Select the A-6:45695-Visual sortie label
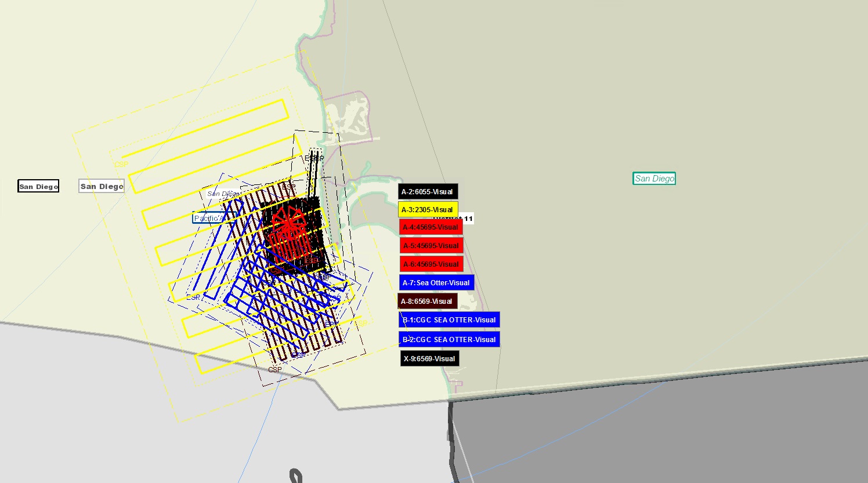 431,264
